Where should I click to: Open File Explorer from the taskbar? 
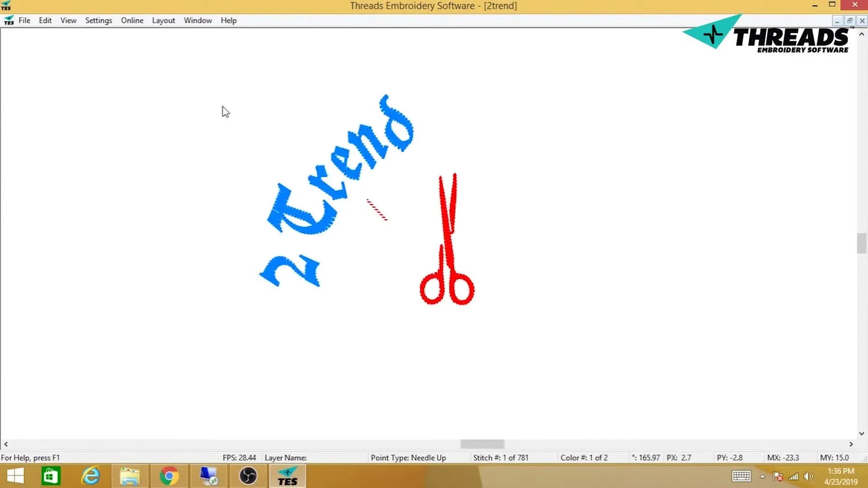pos(130,476)
